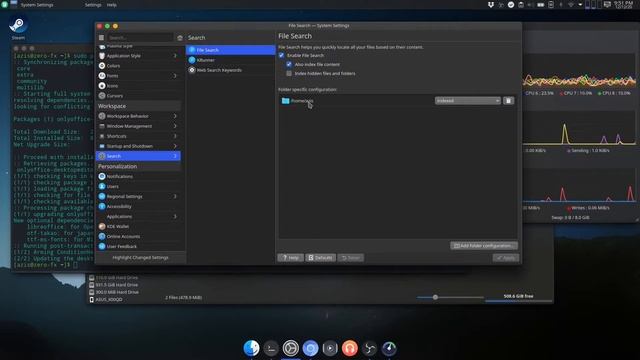640x360 pixels.
Task: Open the terminal icon in dock
Action: [271, 348]
